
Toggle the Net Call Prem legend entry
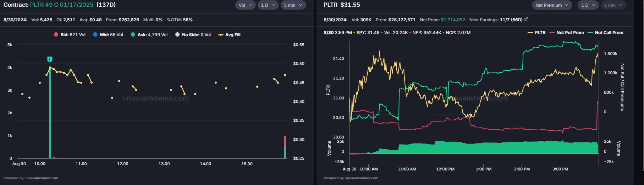(x=605, y=33)
